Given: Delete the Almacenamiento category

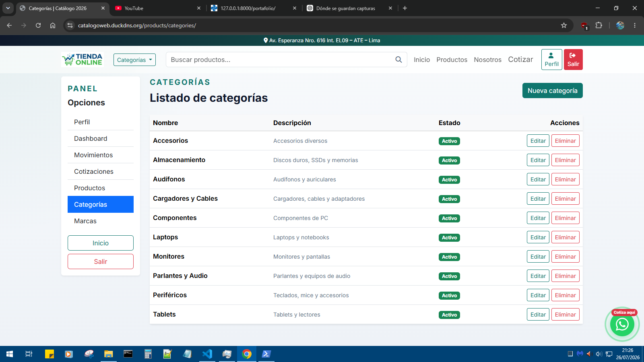Looking at the screenshot, I should pyautogui.click(x=566, y=160).
